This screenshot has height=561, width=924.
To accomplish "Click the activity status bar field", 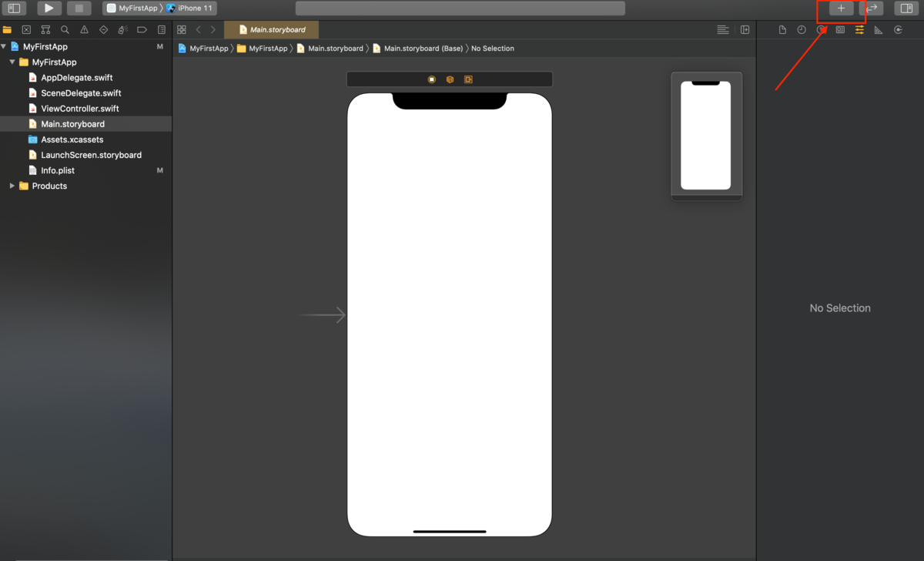I will pyautogui.click(x=460, y=8).
